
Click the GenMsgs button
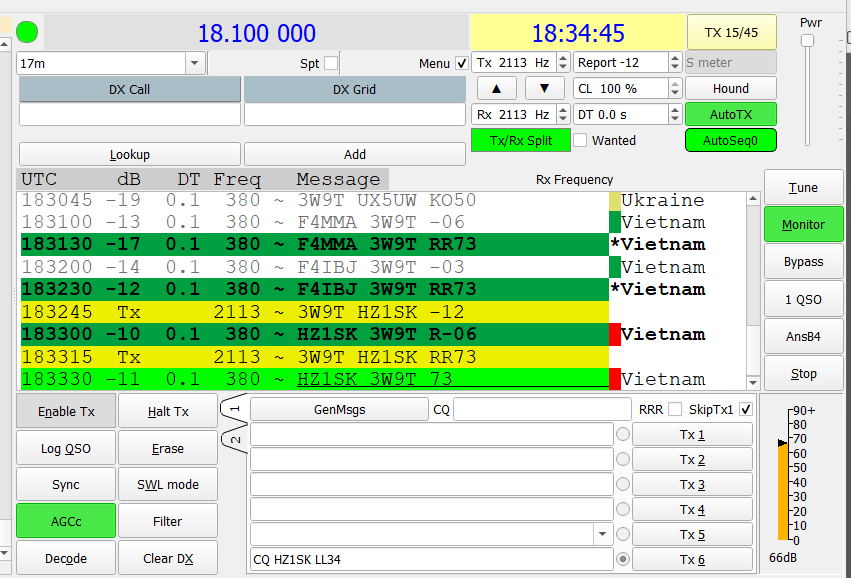(339, 410)
